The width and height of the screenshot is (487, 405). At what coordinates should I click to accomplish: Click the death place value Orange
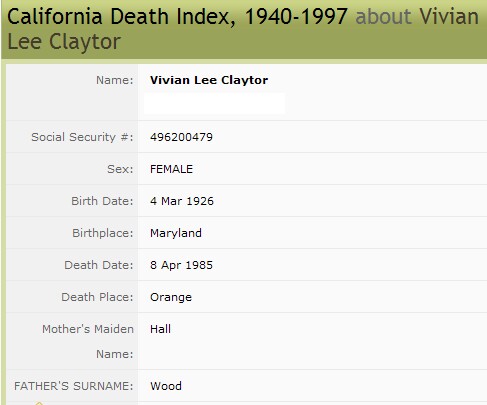coord(171,297)
